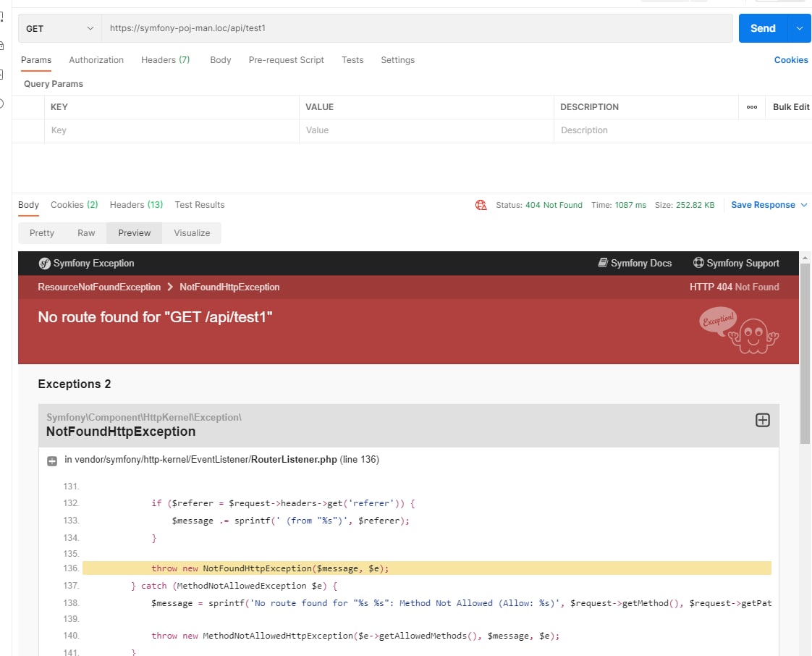Click the Size 252.82 KB text
This screenshot has width=812, height=656.
tap(685, 205)
